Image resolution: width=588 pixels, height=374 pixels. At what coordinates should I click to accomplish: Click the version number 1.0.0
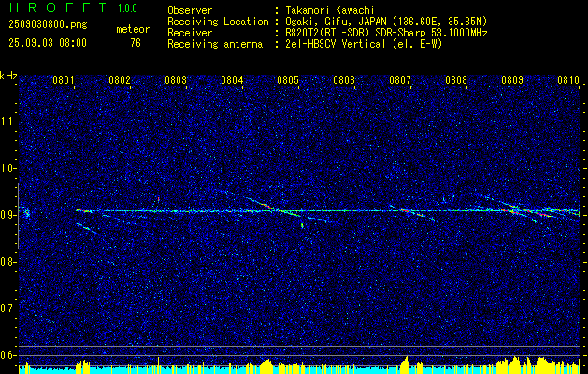[x=127, y=8]
